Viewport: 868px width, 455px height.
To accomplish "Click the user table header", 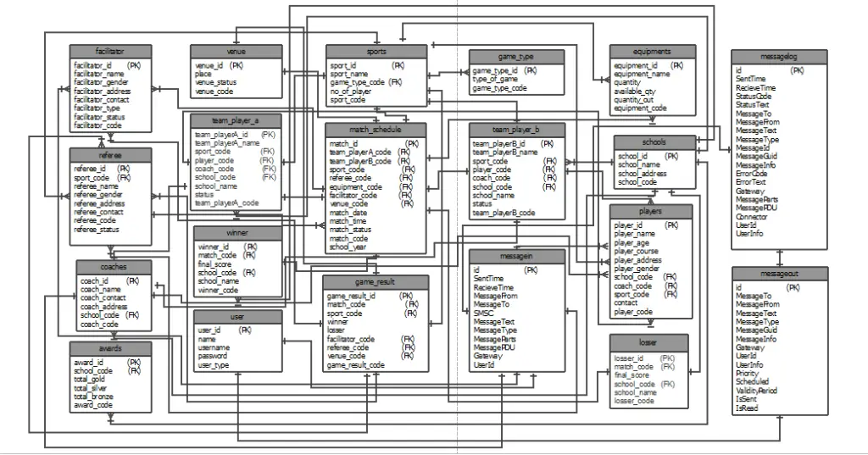I will [237, 316].
